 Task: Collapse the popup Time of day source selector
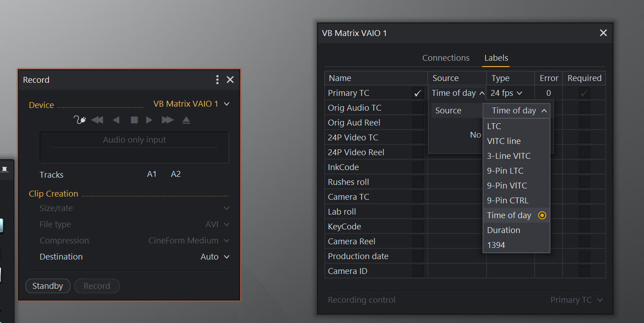coord(516,111)
